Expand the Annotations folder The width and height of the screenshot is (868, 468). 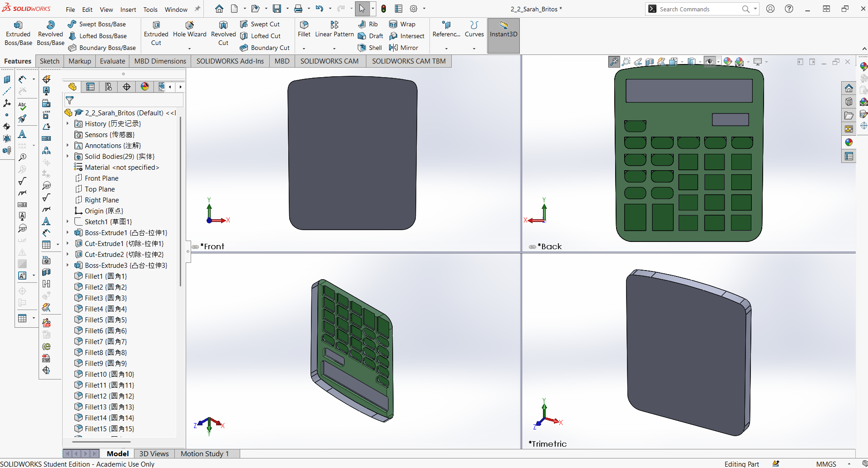pyautogui.click(x=68, y=145)
